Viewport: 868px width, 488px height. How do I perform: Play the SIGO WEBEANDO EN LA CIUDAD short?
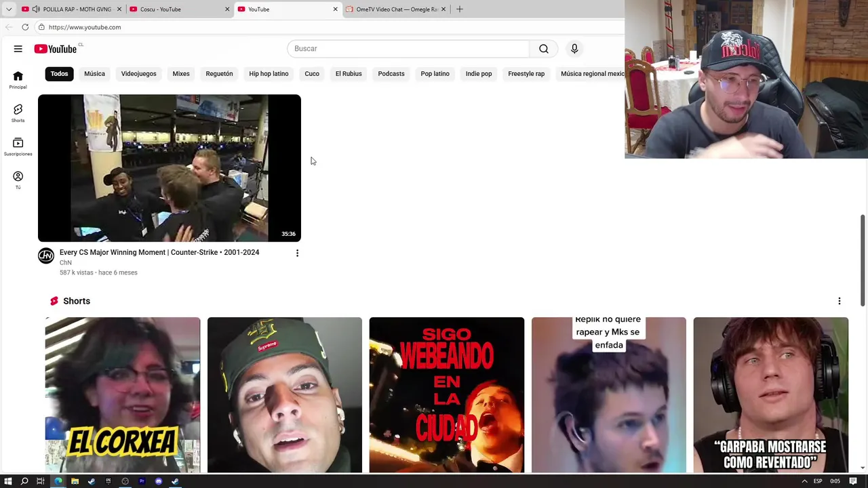click(447, 394)
